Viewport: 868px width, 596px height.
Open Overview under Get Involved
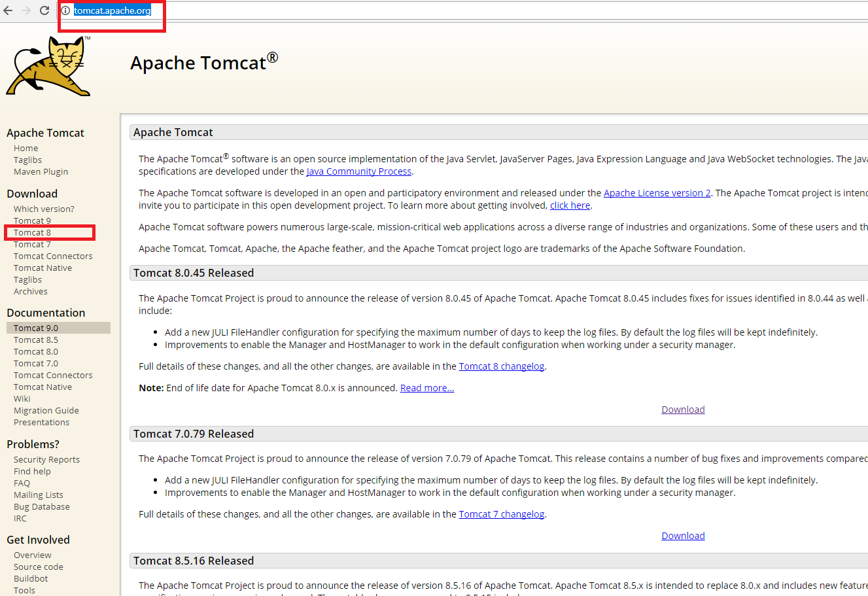pyautogui.click(x=32, y=555)
